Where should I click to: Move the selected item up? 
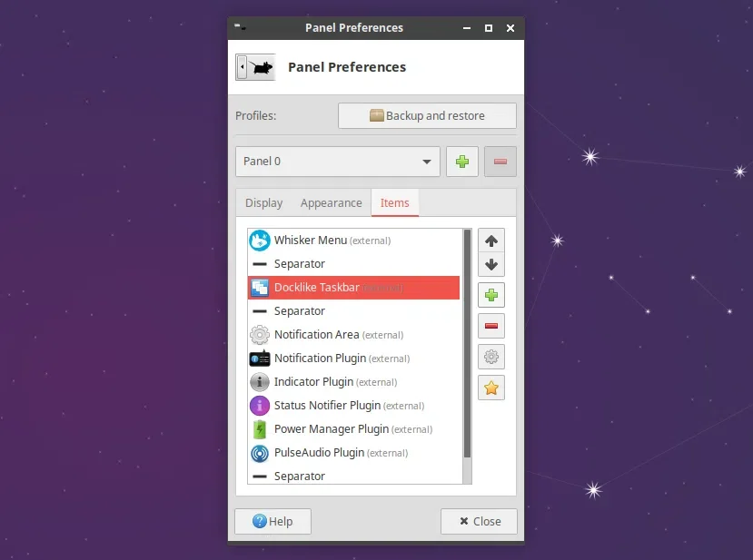[491, 241]
